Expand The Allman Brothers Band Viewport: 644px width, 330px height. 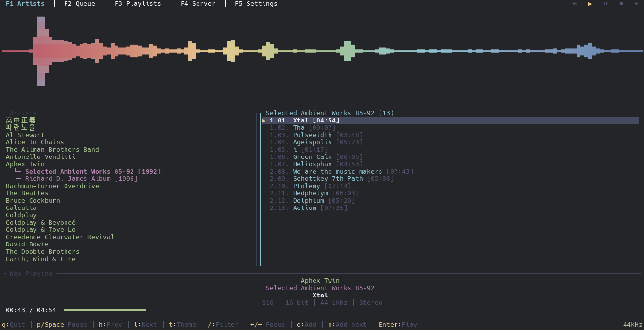click(x=52, y=150)
